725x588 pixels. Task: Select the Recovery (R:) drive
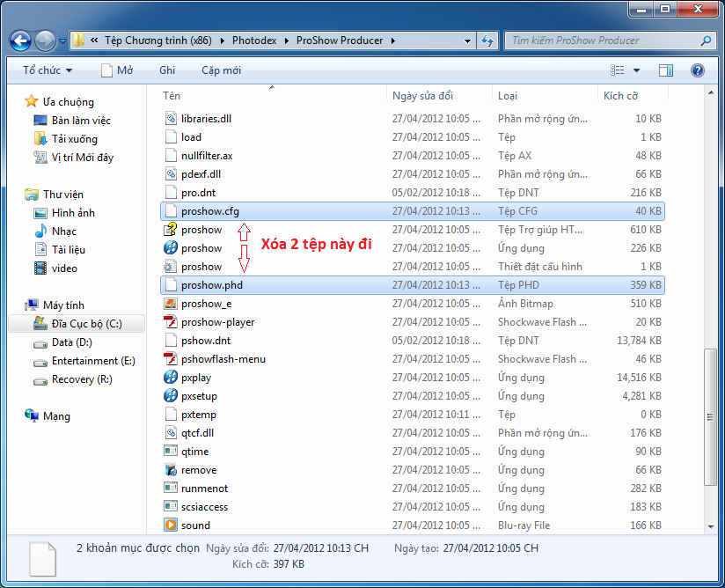(x=73, y=379)
